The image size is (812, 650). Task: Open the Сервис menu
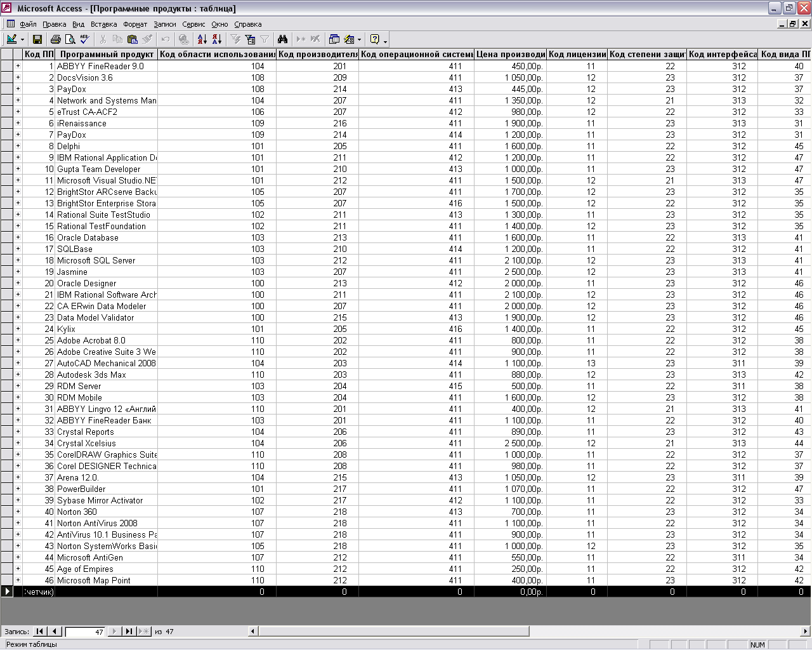(193, 24)
